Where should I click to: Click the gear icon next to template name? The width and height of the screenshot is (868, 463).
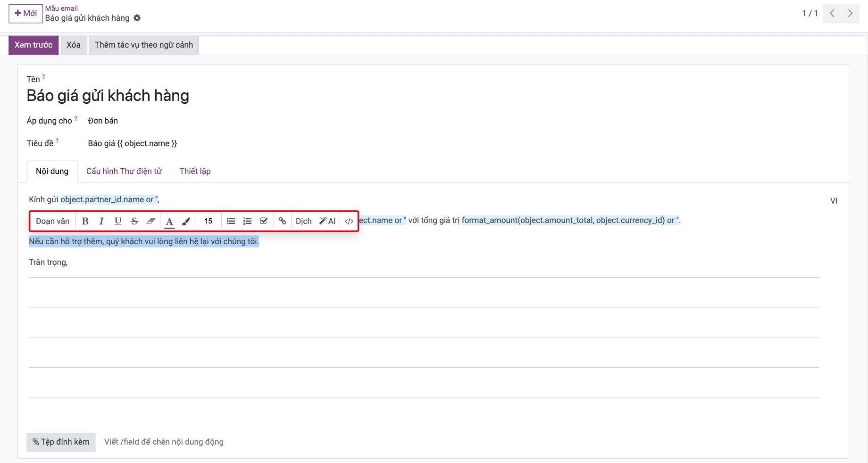click(x=137, y=18)
